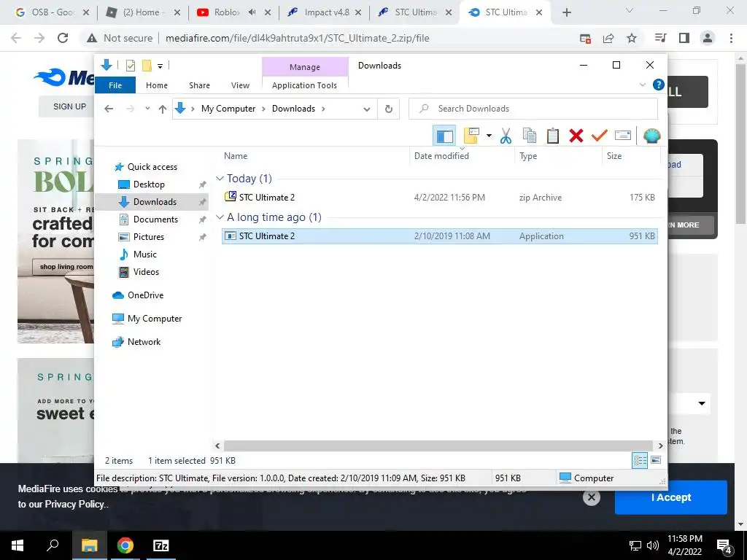Accept MediaFire cookies with I Accept
This screenshot has width=747, height=560.
[x=671, y=497]
